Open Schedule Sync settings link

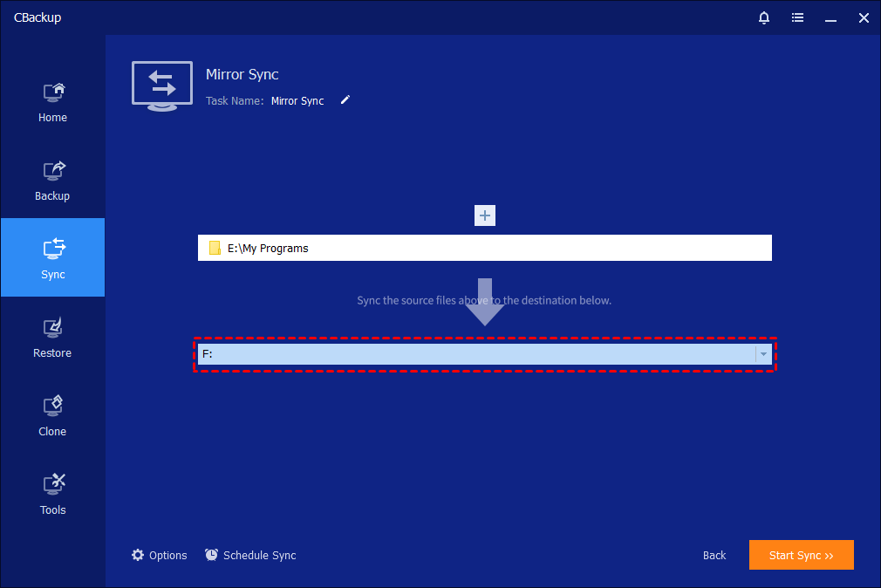tap(260, 556)
